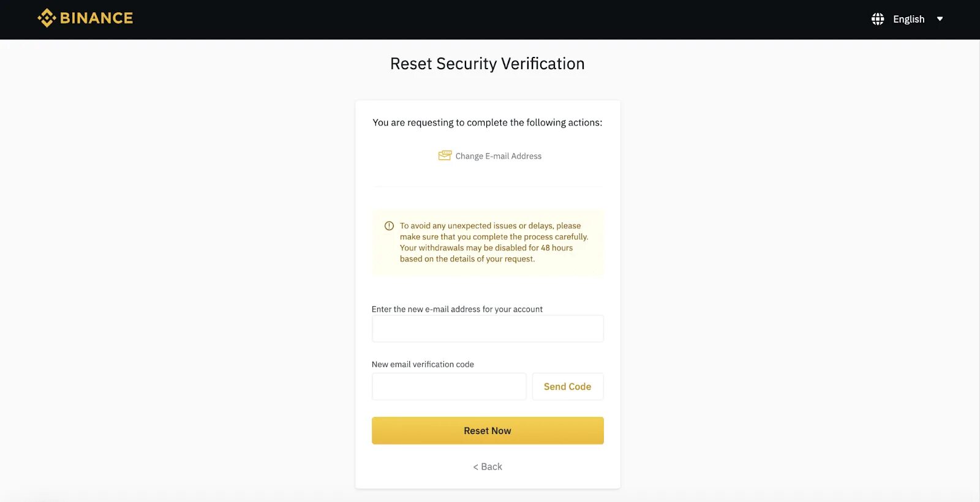980x502 pixels.
Task: Click the language dropdown arrow
Action: tap(940, 19)
